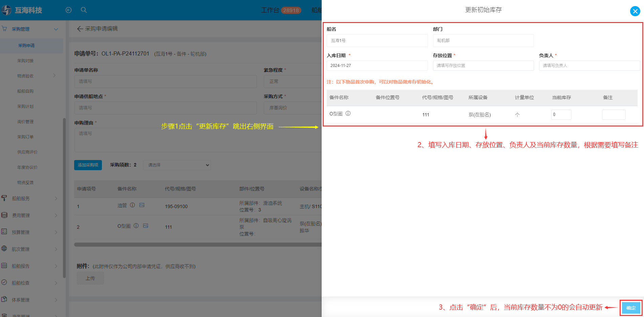Open the 紧急程度 dropdown showing 正常
644x317 pixels.
[293, 82]
